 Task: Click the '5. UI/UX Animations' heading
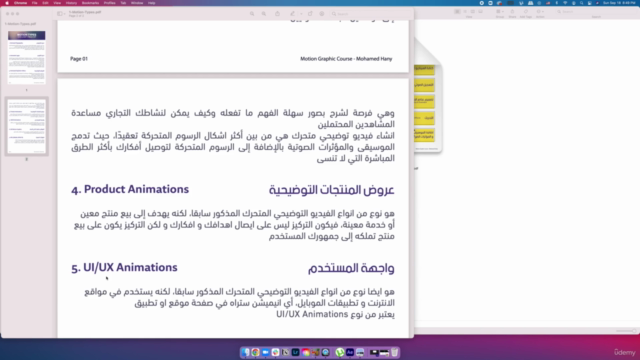124,267
